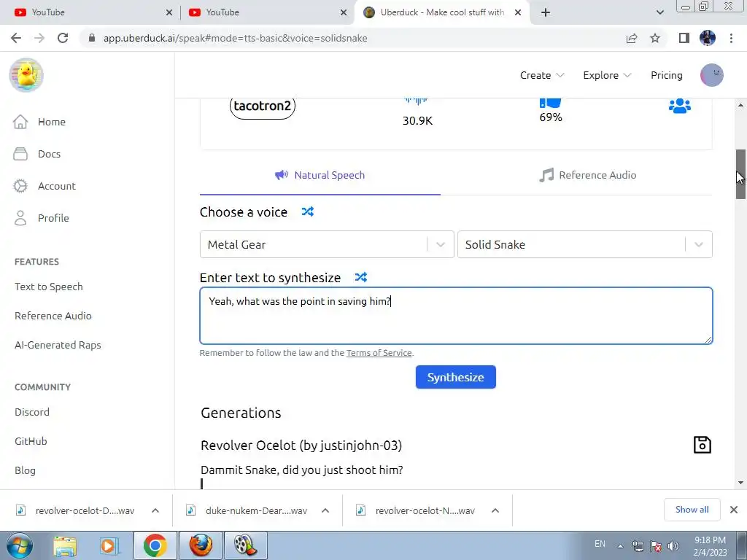This screenshot has height=560, width=747.
Task: Click the tacotron2 model badge
Action: pos(263,106)
